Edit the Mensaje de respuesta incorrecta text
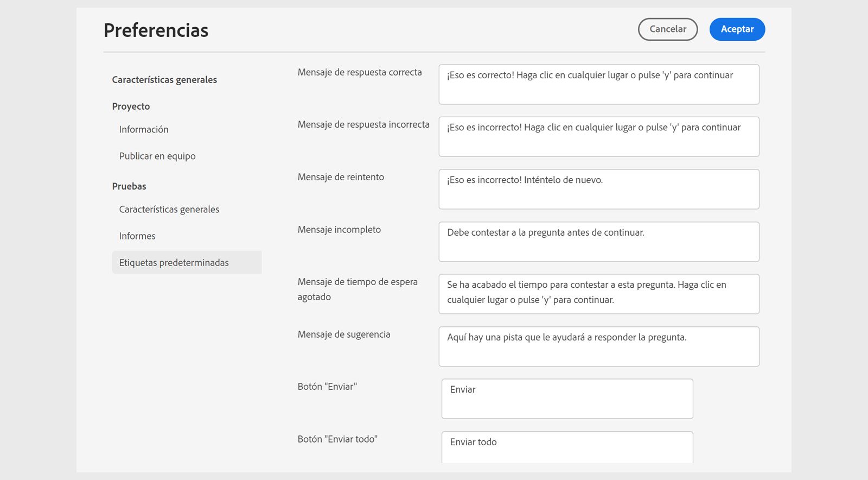 598,137
